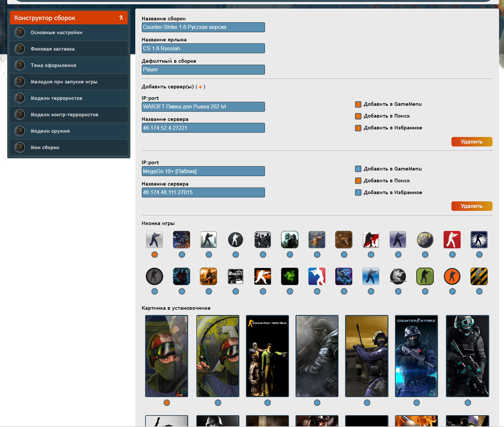
Task: Click the plus link to add a server
Action: pos(200,87)
